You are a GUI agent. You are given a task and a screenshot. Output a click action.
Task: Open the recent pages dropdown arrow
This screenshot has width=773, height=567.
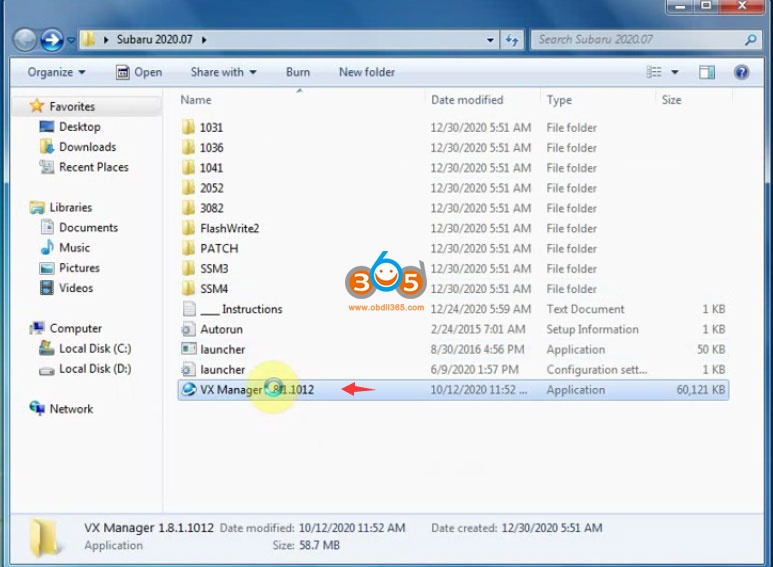(x=71, y=40)
